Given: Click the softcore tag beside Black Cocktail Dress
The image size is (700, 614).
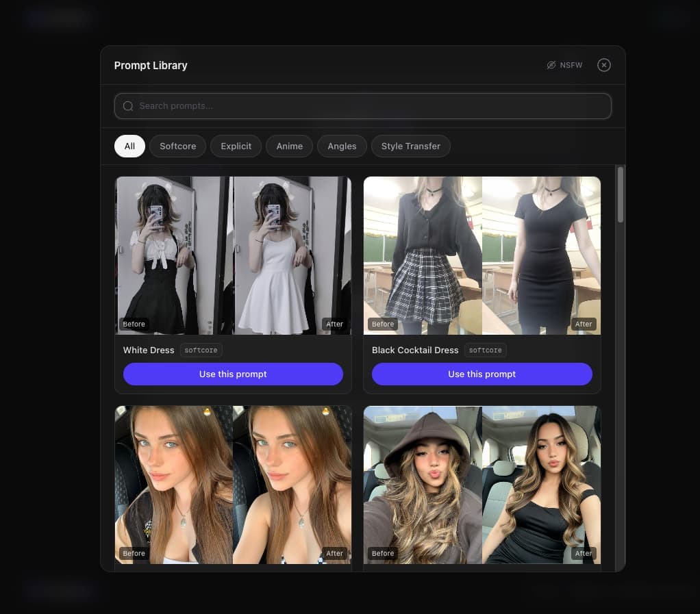Looking at the screenshot, I should pos(485,350).
